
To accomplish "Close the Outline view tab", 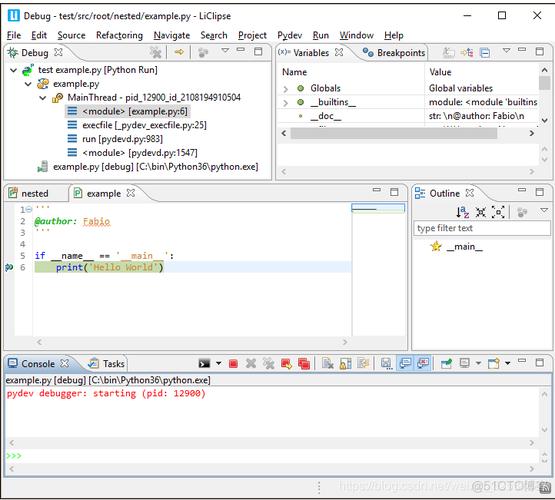I will pyautogui.click(x=470, y=193).
